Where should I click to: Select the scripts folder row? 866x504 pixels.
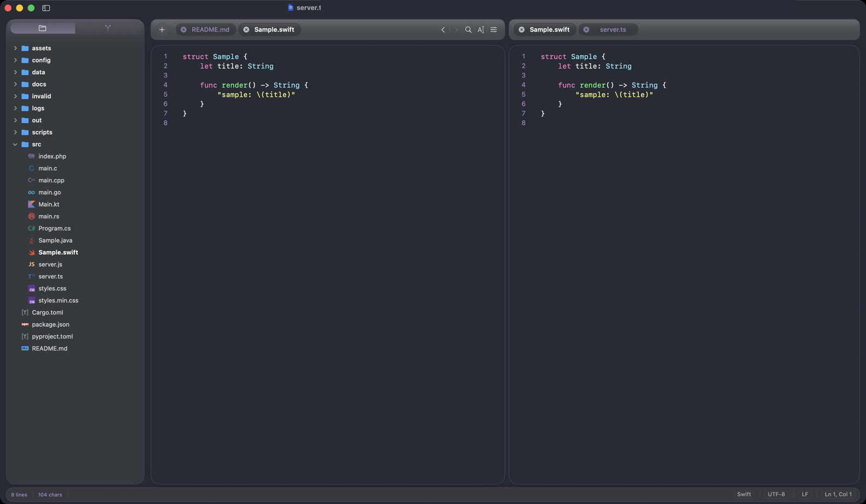pos(75,132)
